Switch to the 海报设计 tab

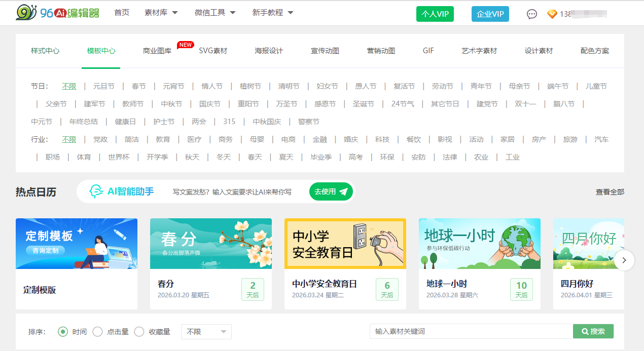tap(269, 51)
